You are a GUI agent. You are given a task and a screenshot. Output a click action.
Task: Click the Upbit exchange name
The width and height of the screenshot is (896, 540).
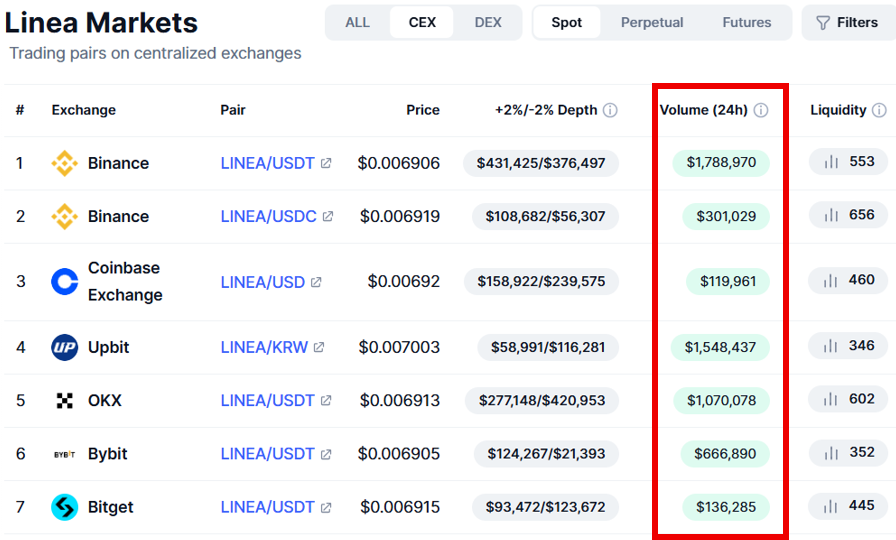pos(109,347)
